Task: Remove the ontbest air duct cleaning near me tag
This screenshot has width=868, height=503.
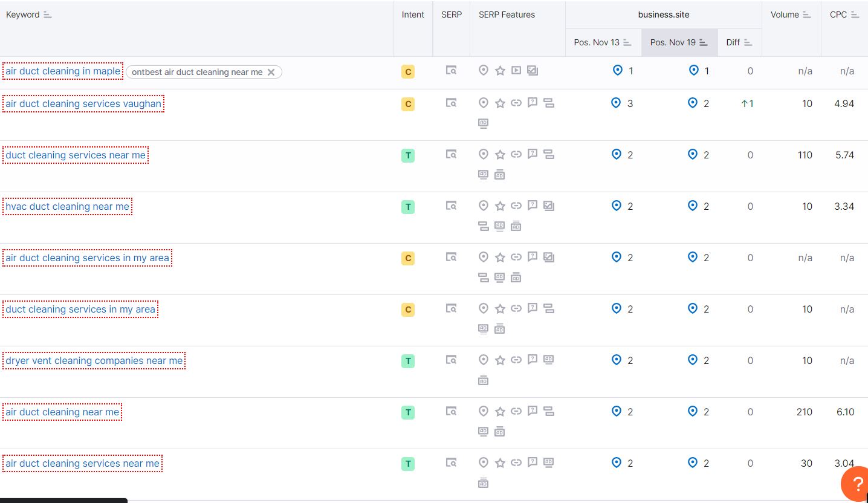Action: pos(271,72)
